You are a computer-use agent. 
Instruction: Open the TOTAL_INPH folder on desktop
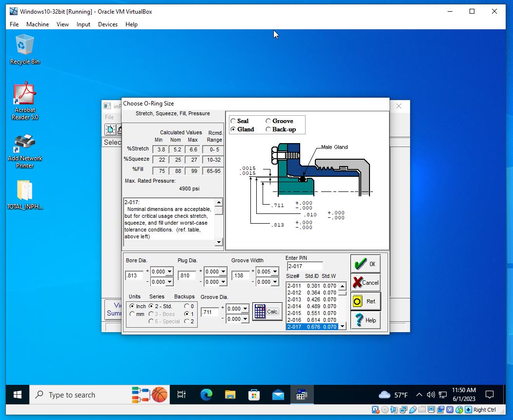24,195
